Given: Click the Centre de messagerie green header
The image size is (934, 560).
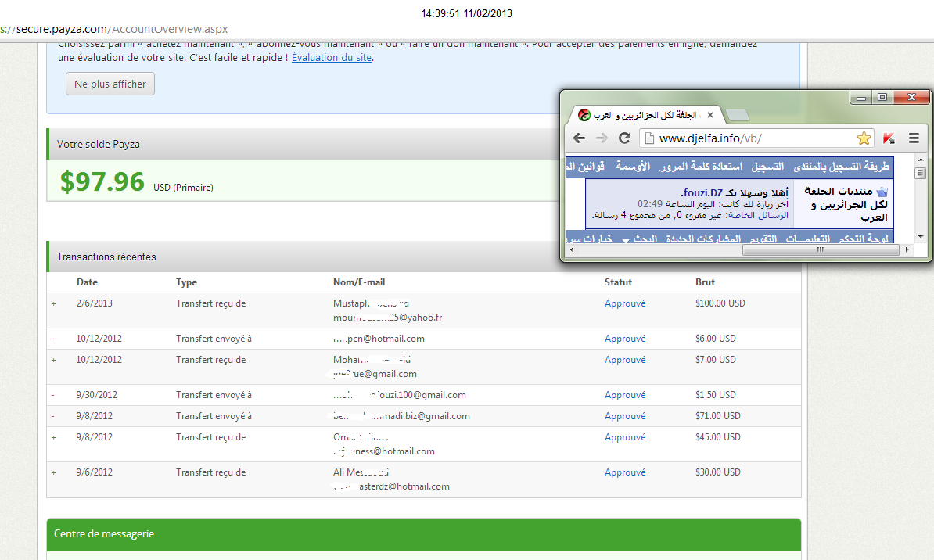Looking at the screenshot, I should pos(423,534).
